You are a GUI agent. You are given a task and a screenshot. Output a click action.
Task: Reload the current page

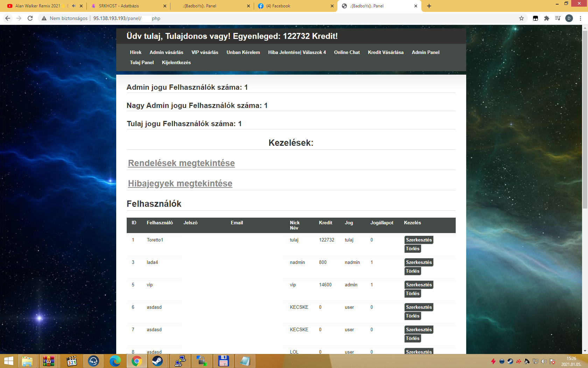30,18
